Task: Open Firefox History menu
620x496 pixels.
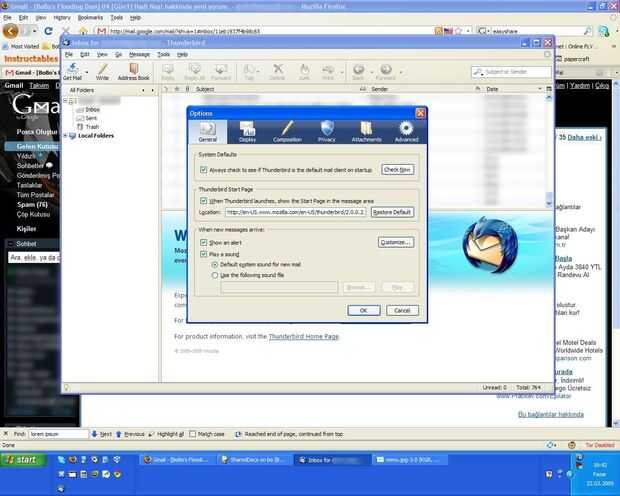Action: [x=62, y=18]
